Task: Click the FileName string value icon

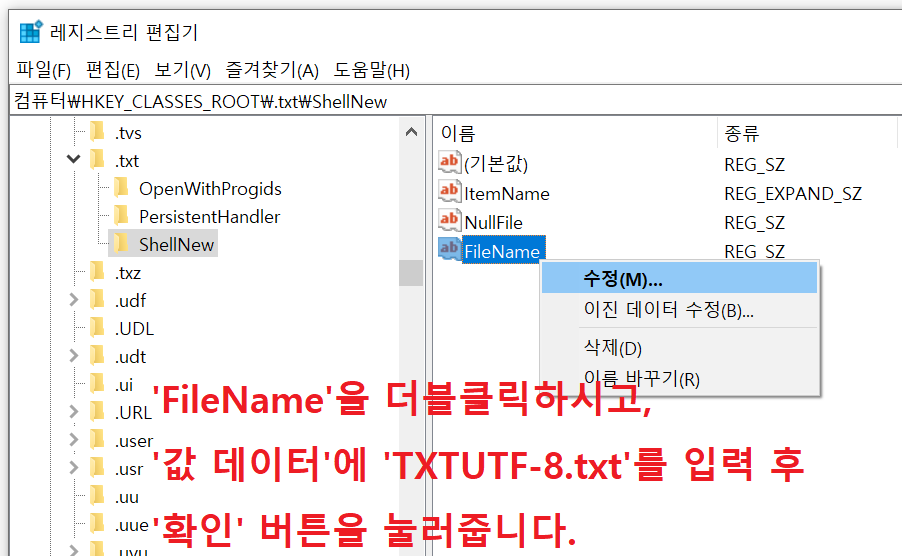Action: [449, 248]
